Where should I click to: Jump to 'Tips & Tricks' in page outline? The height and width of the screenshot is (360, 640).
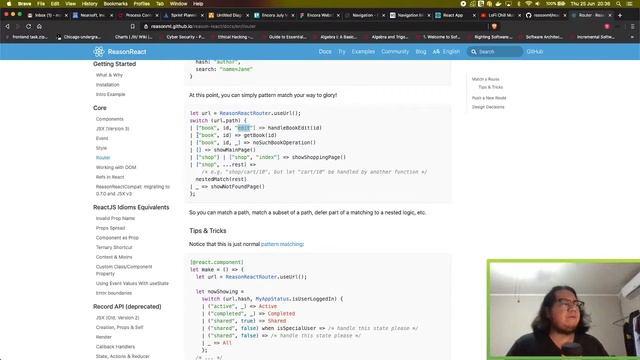tap(490, 87)
